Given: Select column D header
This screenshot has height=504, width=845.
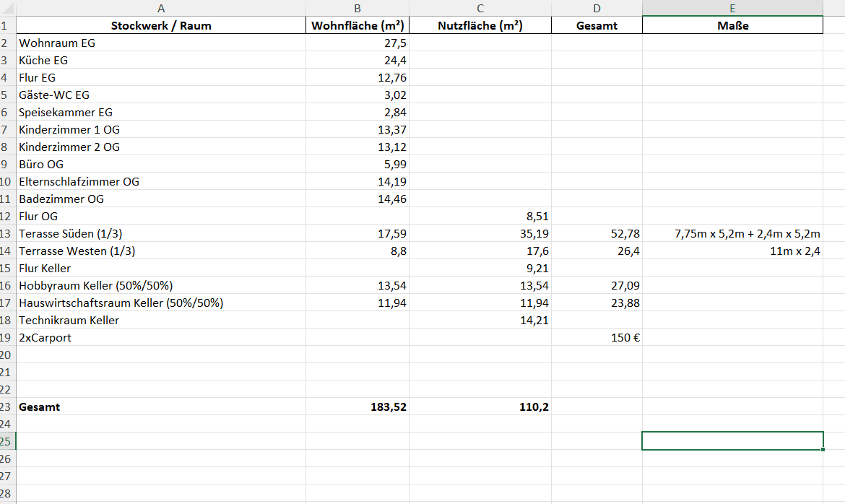Looking at the screenshot, I should (597, 8).
